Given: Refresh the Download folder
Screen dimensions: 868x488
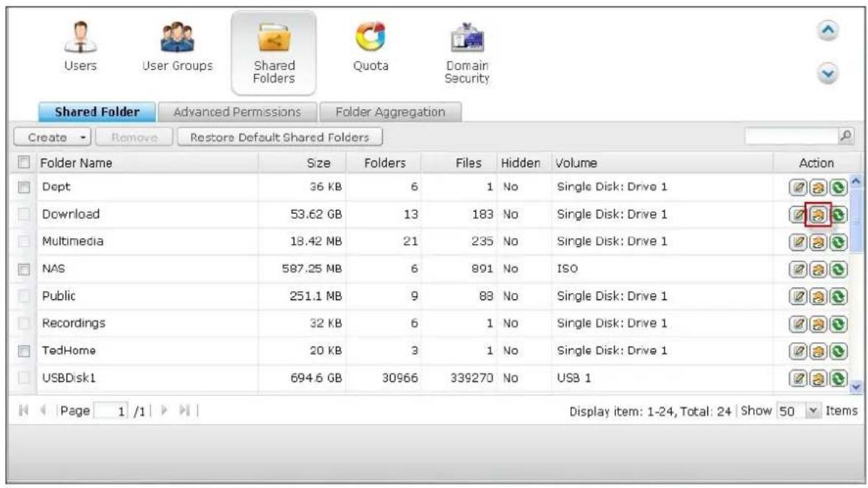Looking at the screenshot, I should [x=838, y=215].
